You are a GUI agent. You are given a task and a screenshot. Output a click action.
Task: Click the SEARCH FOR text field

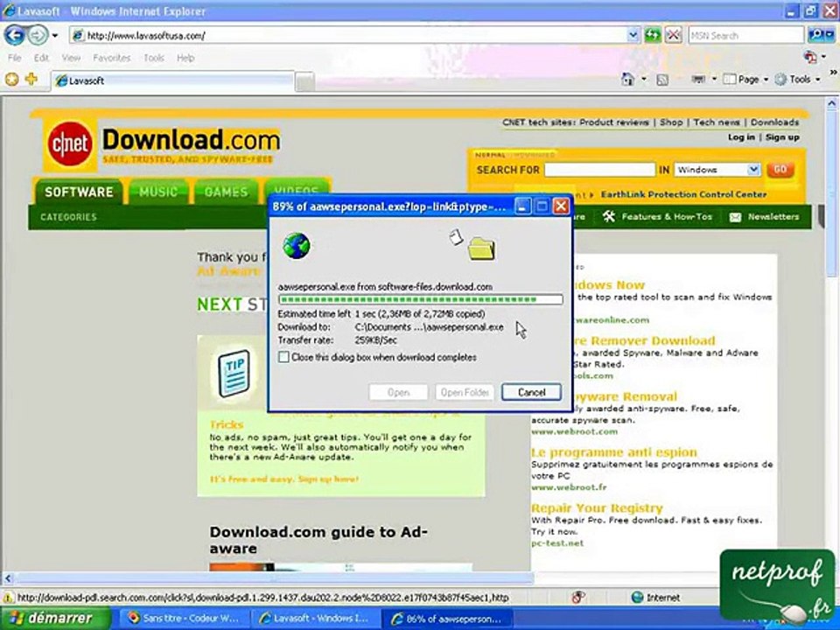(600, 170)
